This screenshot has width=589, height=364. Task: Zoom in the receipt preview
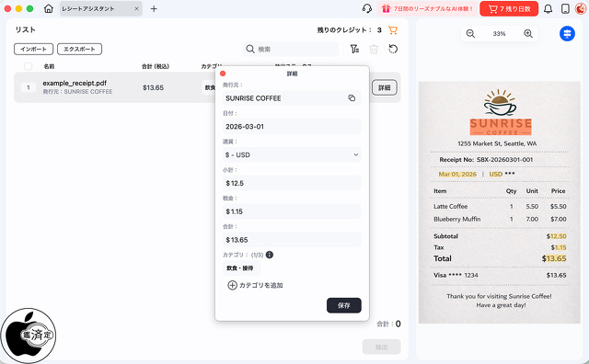[528, 34]
